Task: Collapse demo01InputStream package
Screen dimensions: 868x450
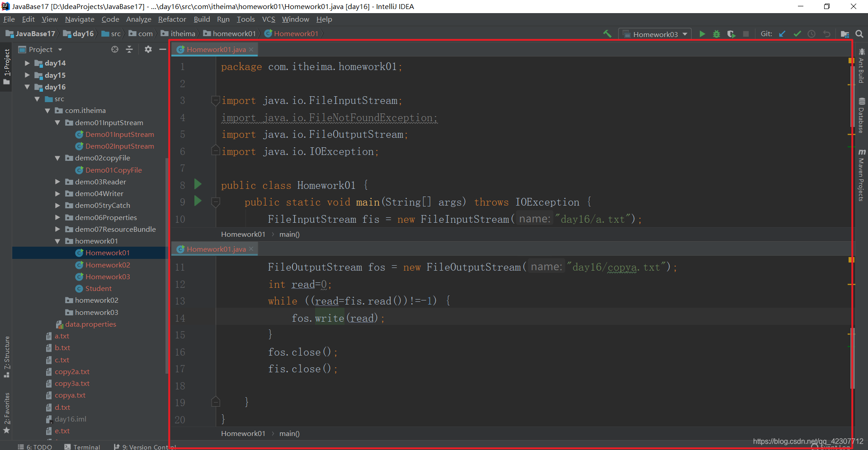Action: [x=57, y=122]
